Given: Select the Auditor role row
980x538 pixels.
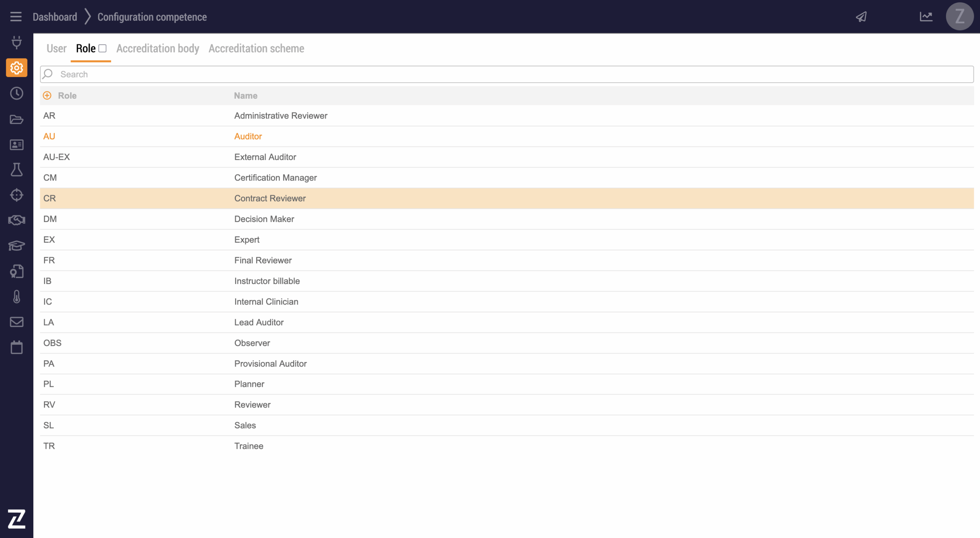Looking at the screenshot, I should coord(248,136).
